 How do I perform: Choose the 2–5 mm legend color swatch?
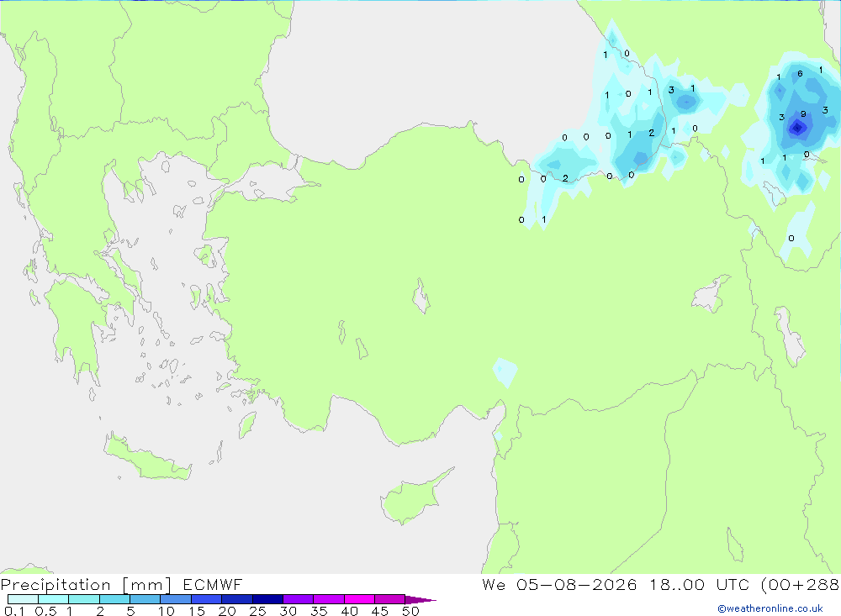coord(114,599)
